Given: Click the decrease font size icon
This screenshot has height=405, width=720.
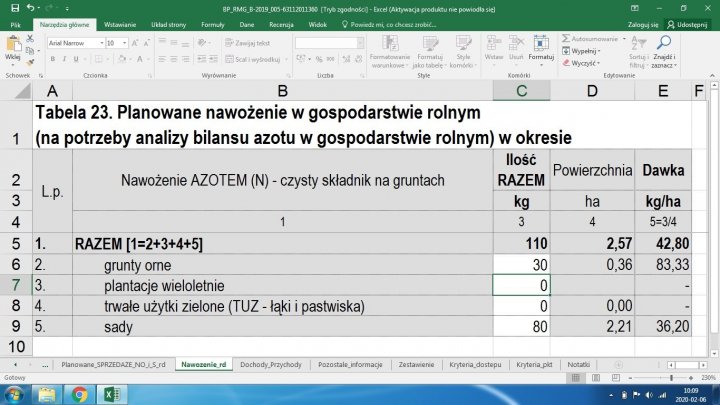Looking at the screenshot, I should [x=146, y=43].
